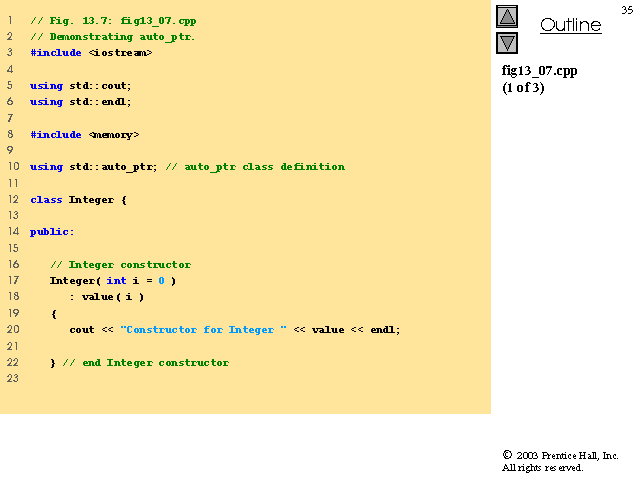Select the ": value( i )" initializer line
This screenshot has height=480, width=640.
107,297
